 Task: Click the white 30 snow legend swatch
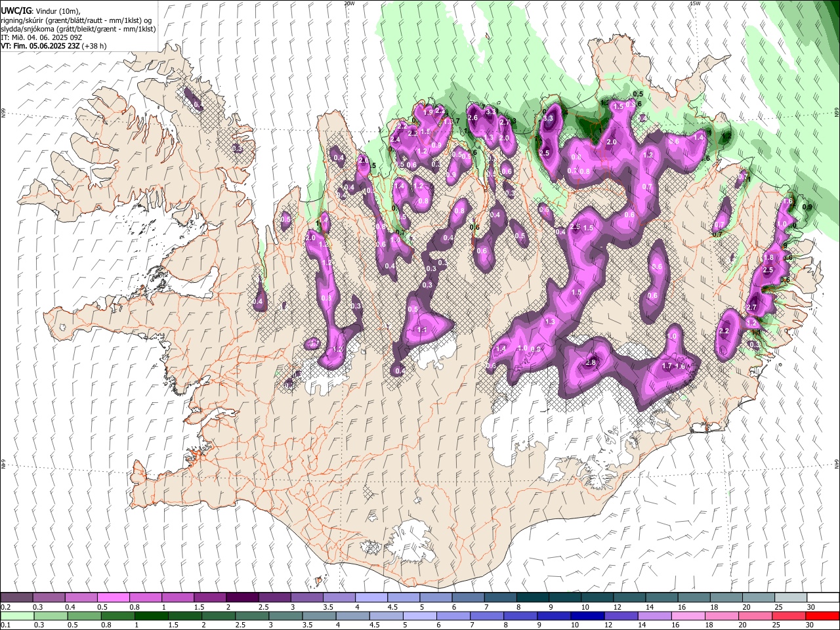pyautogui.click(x=823, y=598)
